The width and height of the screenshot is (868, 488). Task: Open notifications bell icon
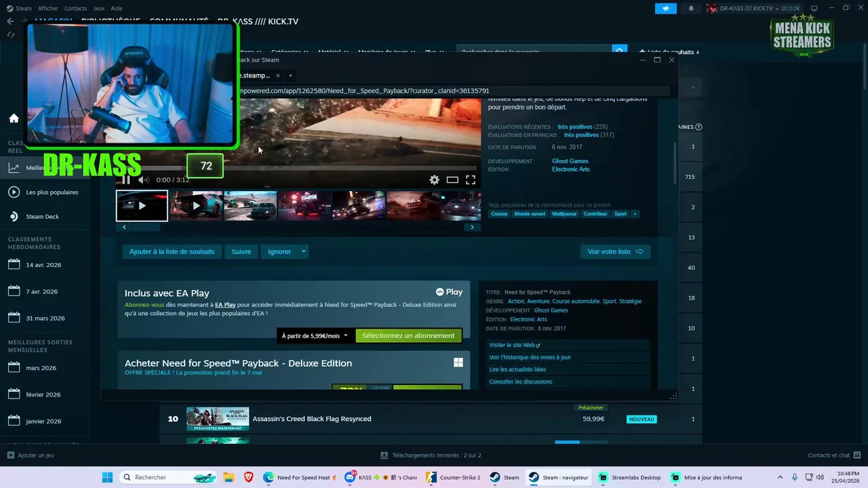691,8
